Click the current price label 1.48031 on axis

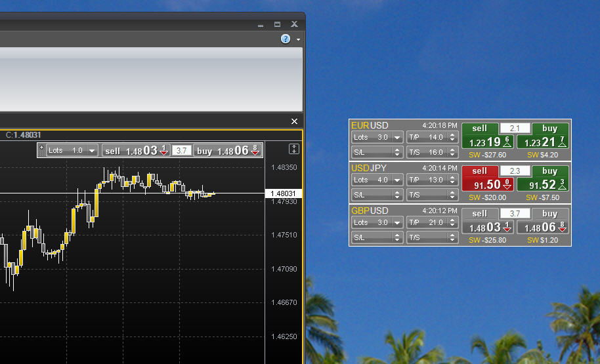point(283,193)
